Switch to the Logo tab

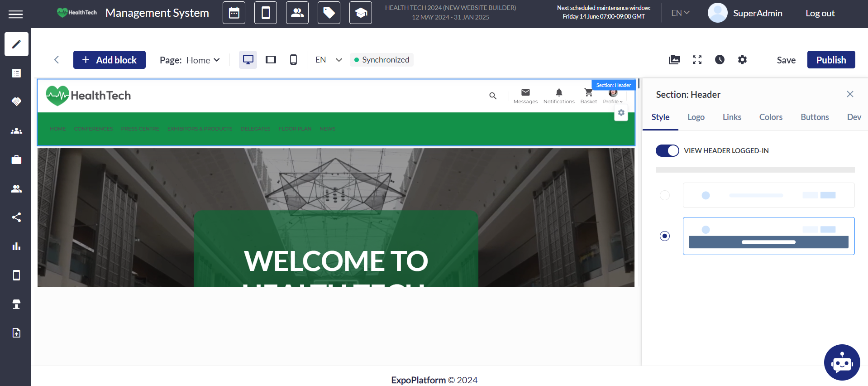(696, 117)
